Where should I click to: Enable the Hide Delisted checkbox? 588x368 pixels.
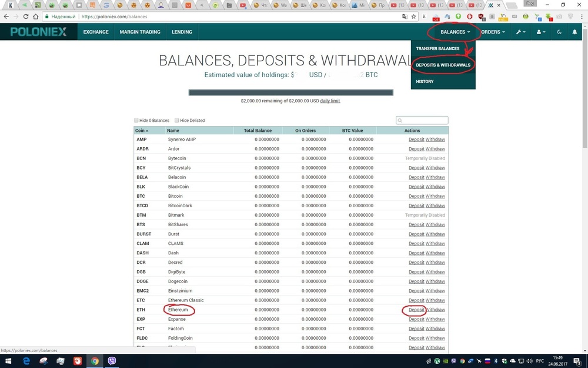point(176,120)
